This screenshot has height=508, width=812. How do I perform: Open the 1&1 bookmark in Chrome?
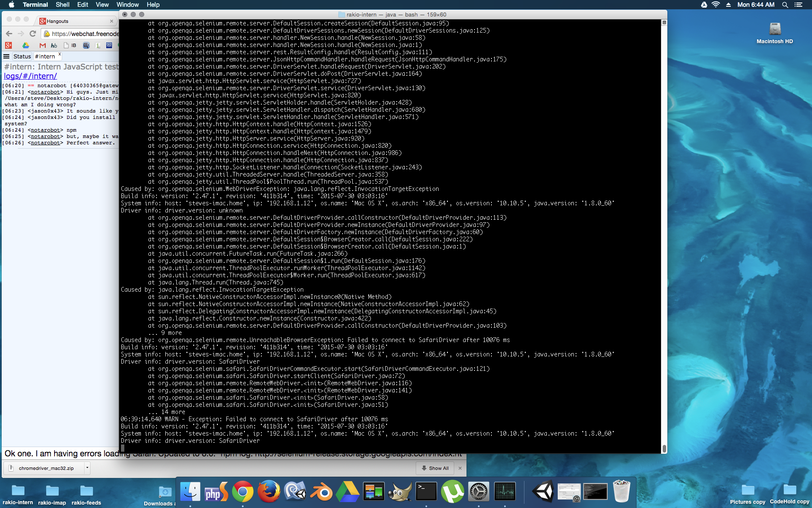pos(109,45)
